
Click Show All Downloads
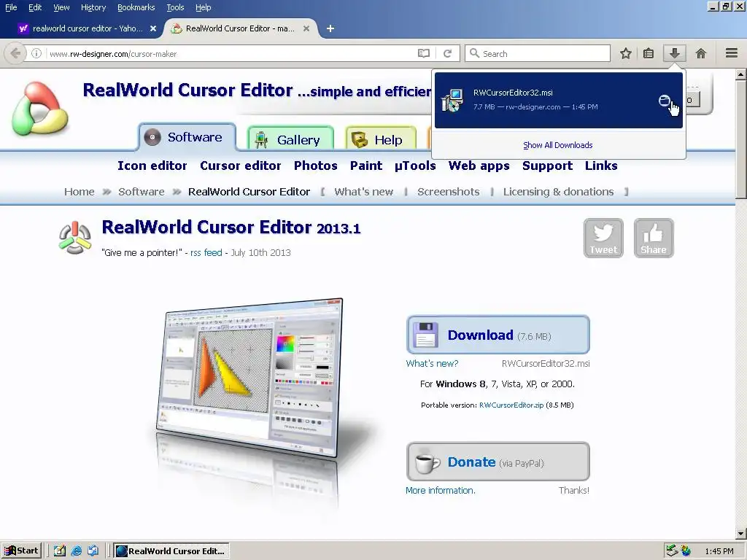558,145
